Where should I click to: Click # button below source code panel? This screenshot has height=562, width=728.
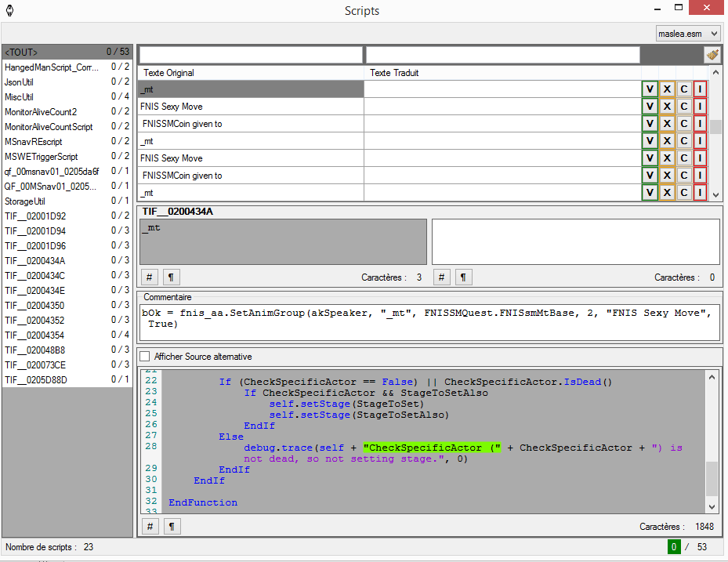click(x=150, y=527)
